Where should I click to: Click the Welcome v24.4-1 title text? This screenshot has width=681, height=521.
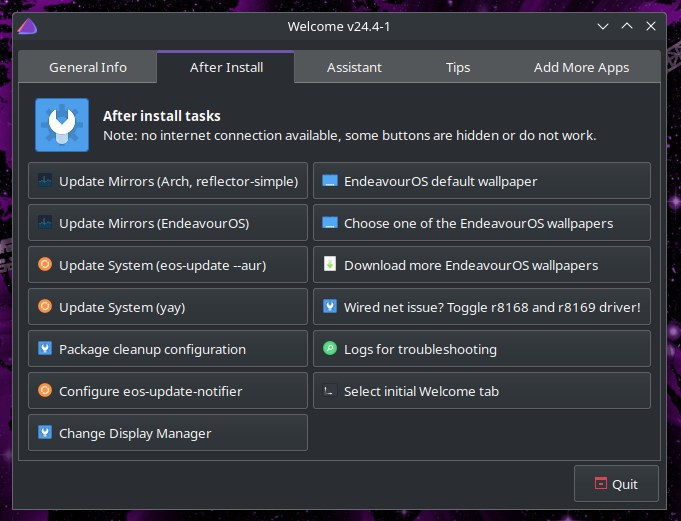[x=339, y=26]
